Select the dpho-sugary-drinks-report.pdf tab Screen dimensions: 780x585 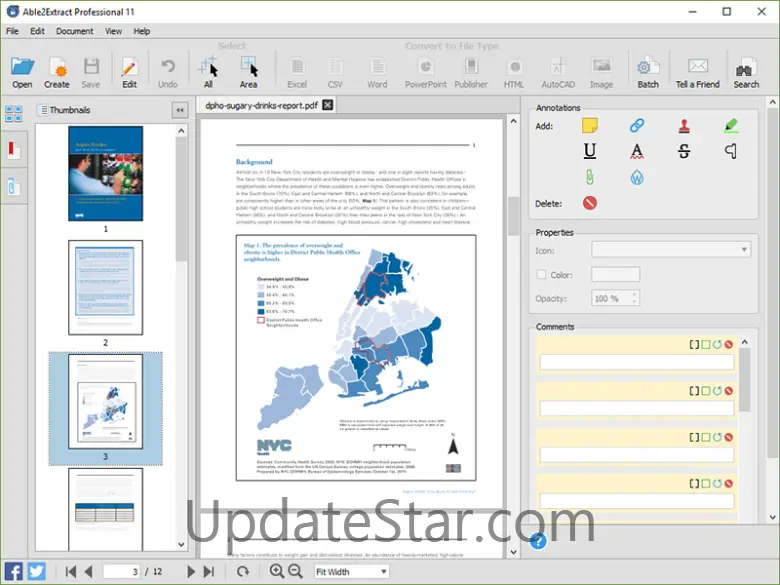[262, 105]
